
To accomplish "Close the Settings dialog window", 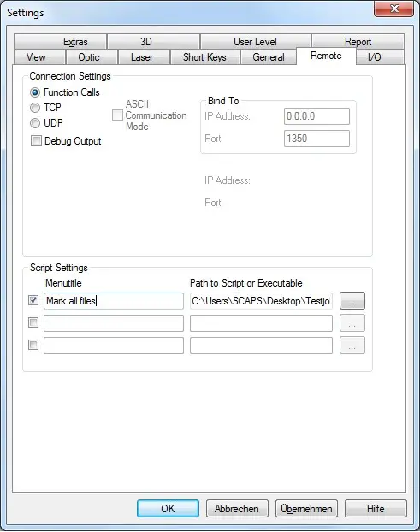I will [x=393, y=9].
